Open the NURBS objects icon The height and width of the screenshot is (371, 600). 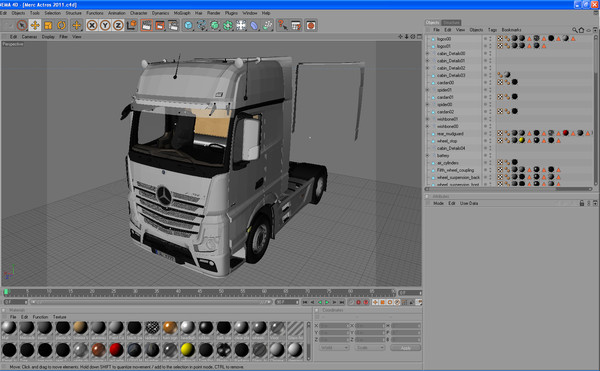(x=215, y=26)
